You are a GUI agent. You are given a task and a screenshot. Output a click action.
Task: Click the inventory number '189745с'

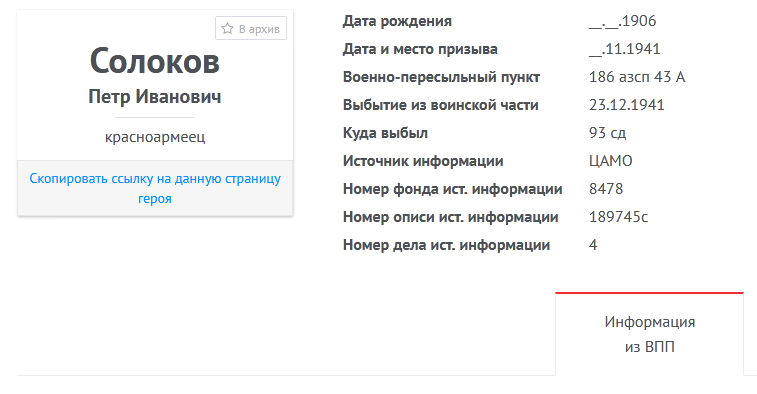(618, 217)
